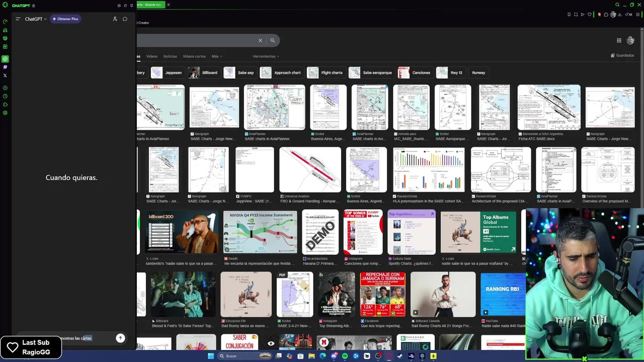644x362 pixels.
Task: Reload the ChatGPT sidebar panel
Action: [125, 6]
